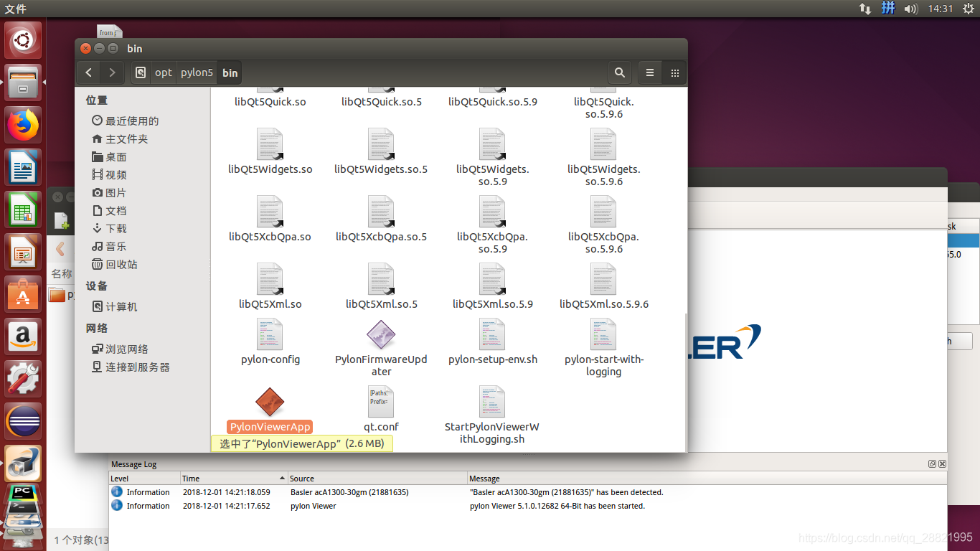Switch to grid icon view

[674, 72]
